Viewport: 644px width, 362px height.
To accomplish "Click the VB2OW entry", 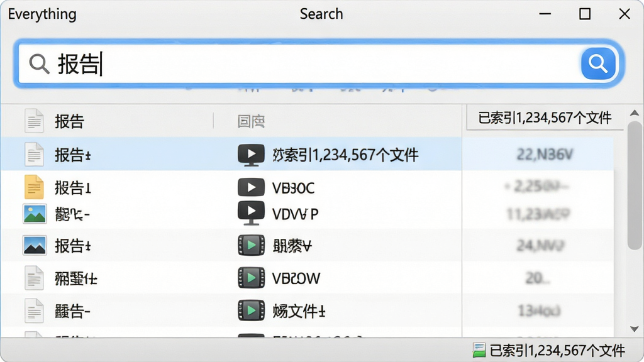I will tap(296, 278).
